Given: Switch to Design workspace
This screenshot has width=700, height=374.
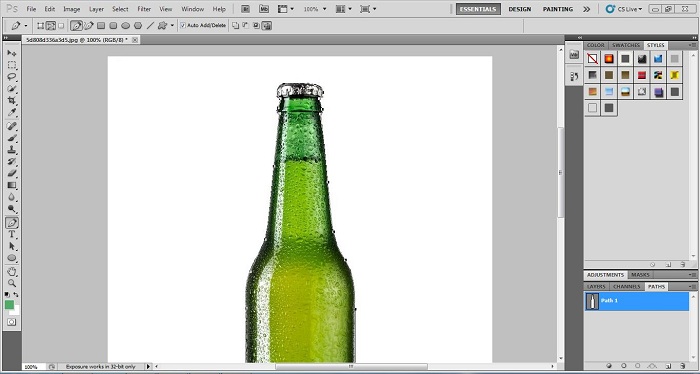Looking at the screenshot, I should [520, 9].
